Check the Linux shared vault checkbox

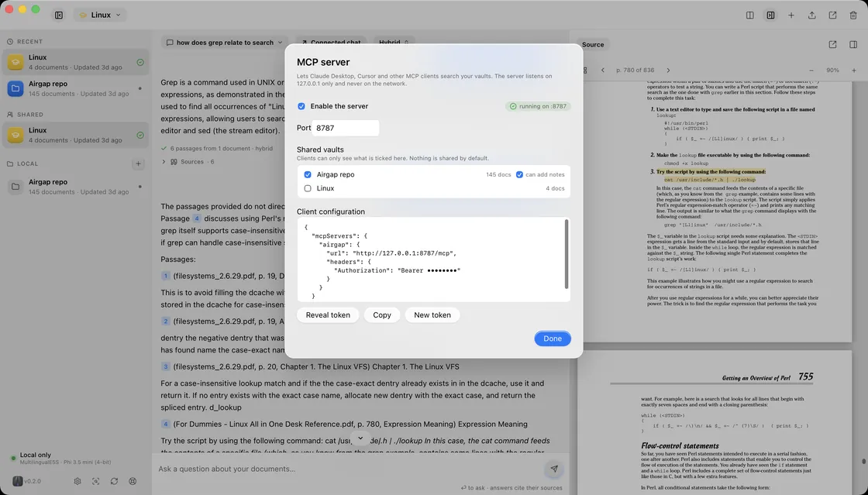click(x=308, y=188)
